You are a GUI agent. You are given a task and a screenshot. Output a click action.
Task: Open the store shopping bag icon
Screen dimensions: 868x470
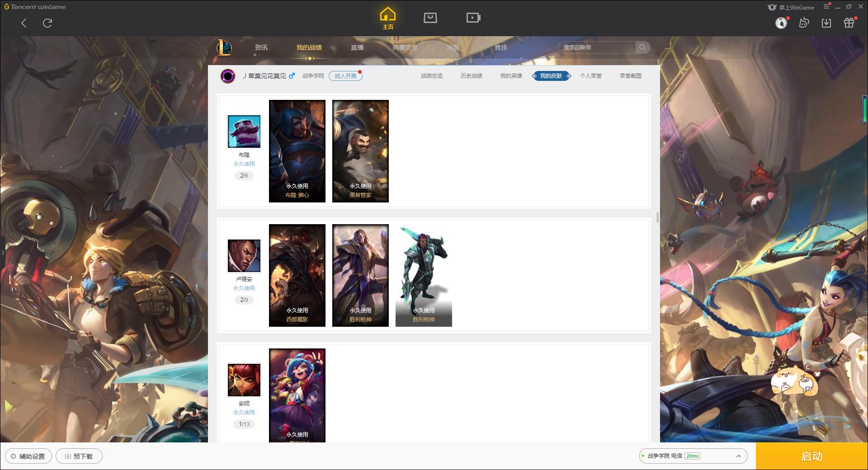tap(430, 18)
